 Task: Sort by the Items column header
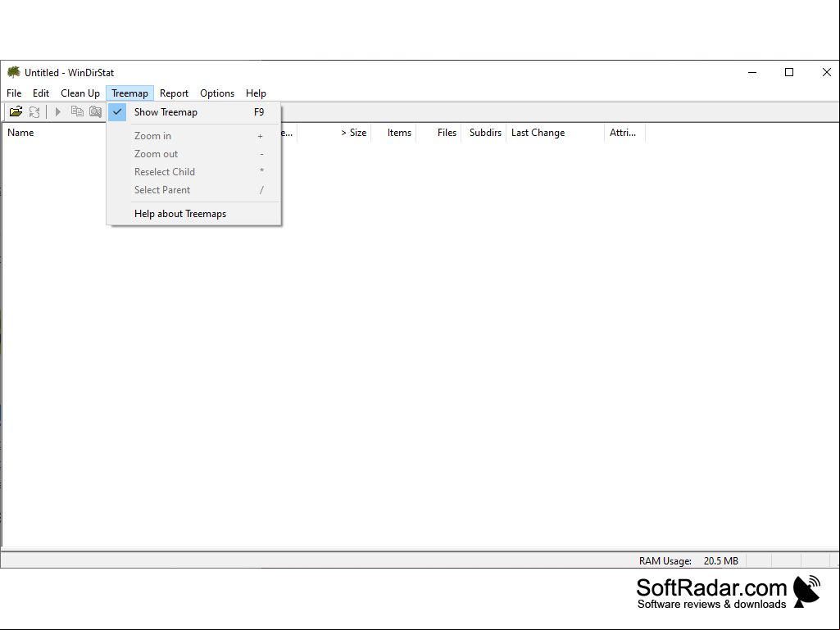click(x=393, y=133)
